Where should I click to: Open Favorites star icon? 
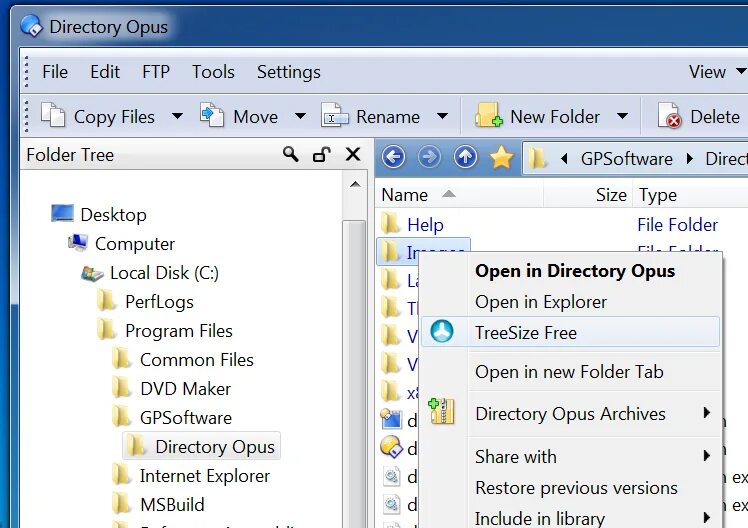[x=501, y=157]
